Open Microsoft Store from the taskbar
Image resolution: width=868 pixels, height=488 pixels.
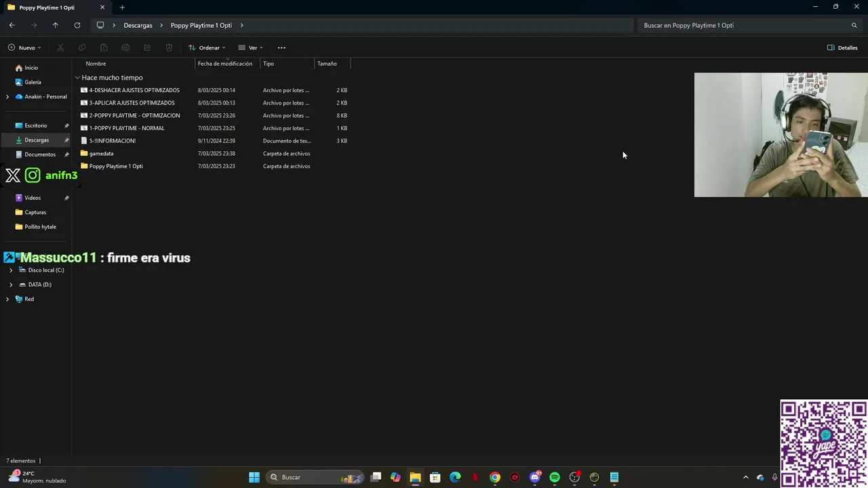(435, 477)
